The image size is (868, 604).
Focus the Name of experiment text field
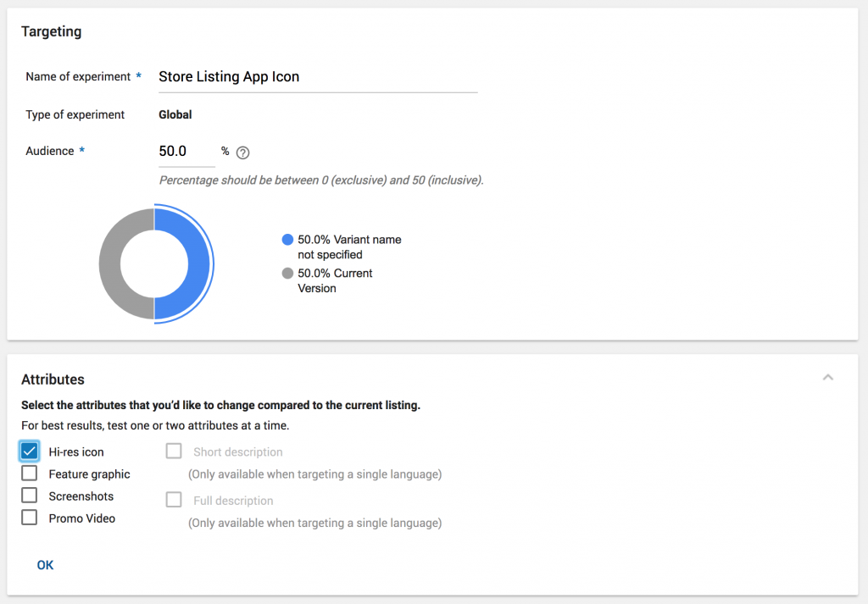[318, 77]
